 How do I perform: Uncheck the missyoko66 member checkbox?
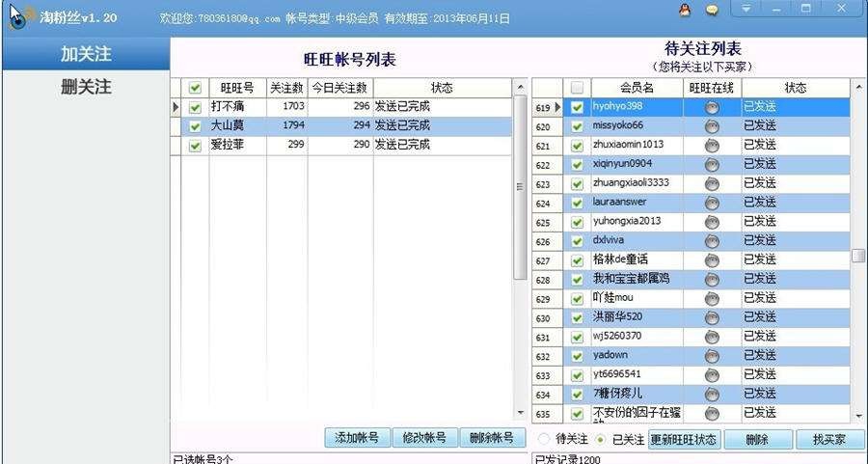(x=577, y=126)
